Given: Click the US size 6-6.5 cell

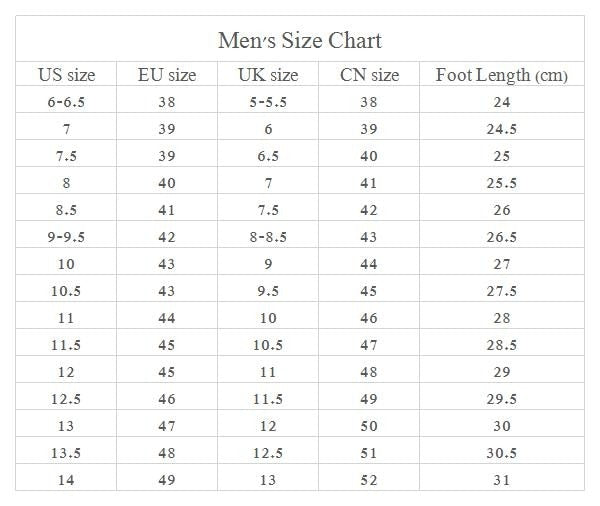Looking at the screenshot, I should [x=67, y=102].
